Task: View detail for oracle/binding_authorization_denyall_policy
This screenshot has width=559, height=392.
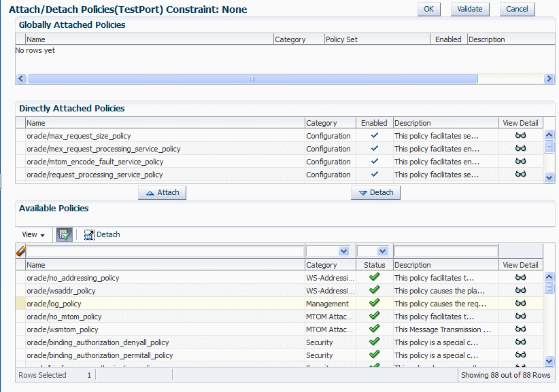Action: coord(520,342)
